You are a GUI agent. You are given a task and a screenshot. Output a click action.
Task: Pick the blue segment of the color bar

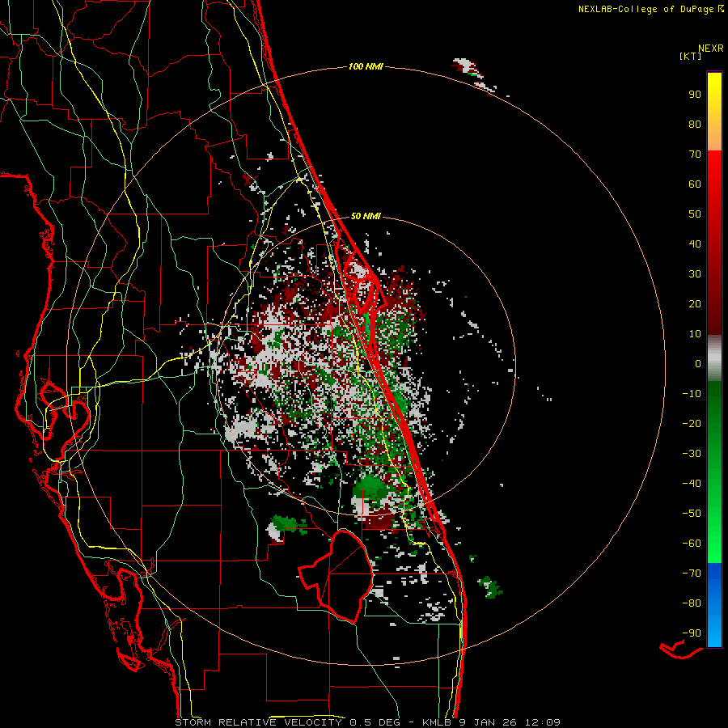pyautogui.click(x=714, y=605)
